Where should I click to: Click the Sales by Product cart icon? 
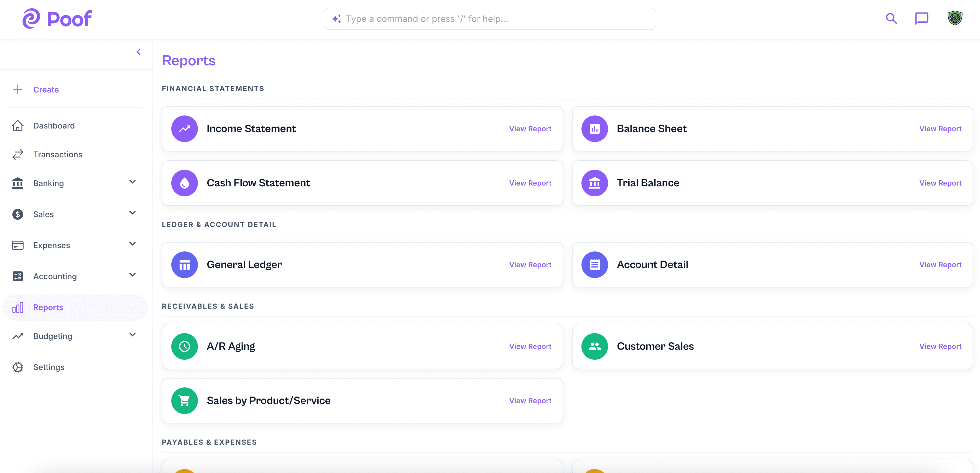tap(185, 401)
